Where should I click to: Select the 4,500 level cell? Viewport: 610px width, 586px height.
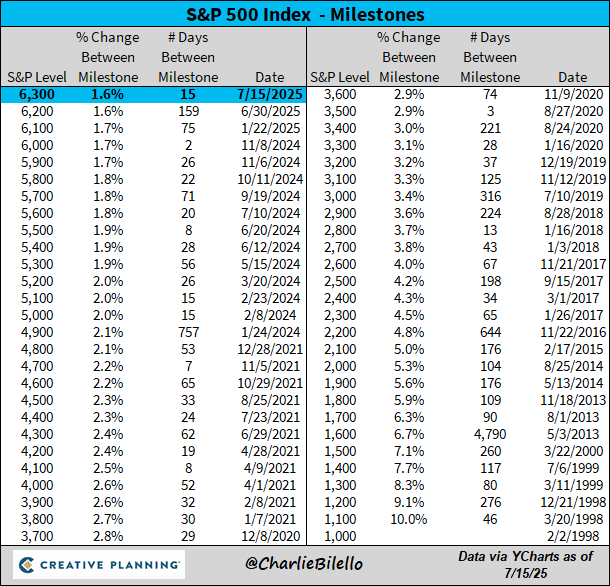[37, 400]
